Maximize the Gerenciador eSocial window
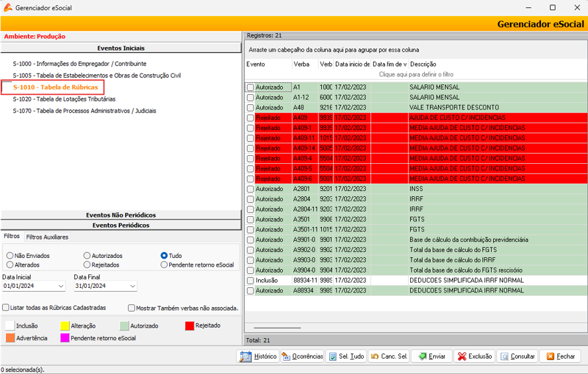Viewport: 588px width, 374px height. coord(552,7)
